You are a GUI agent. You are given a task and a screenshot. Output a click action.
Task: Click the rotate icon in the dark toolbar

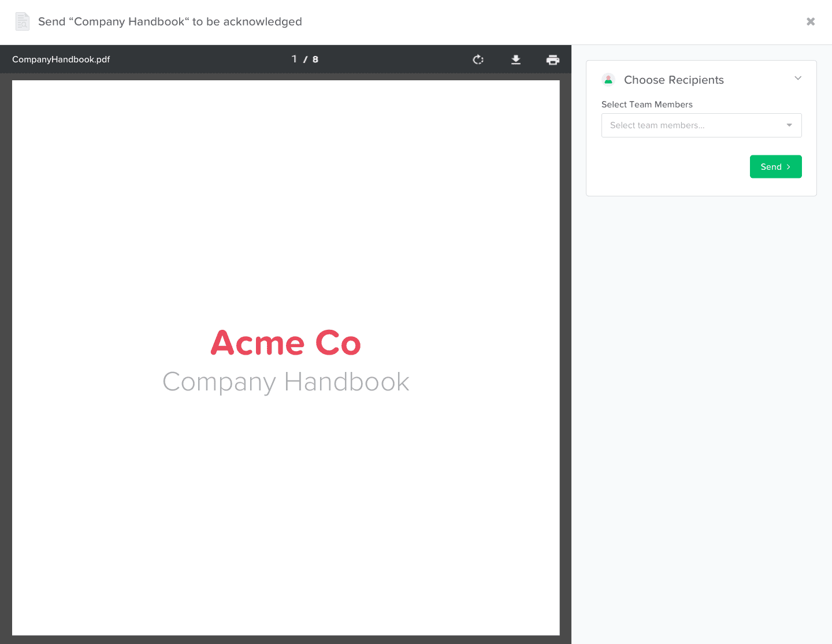478,59
